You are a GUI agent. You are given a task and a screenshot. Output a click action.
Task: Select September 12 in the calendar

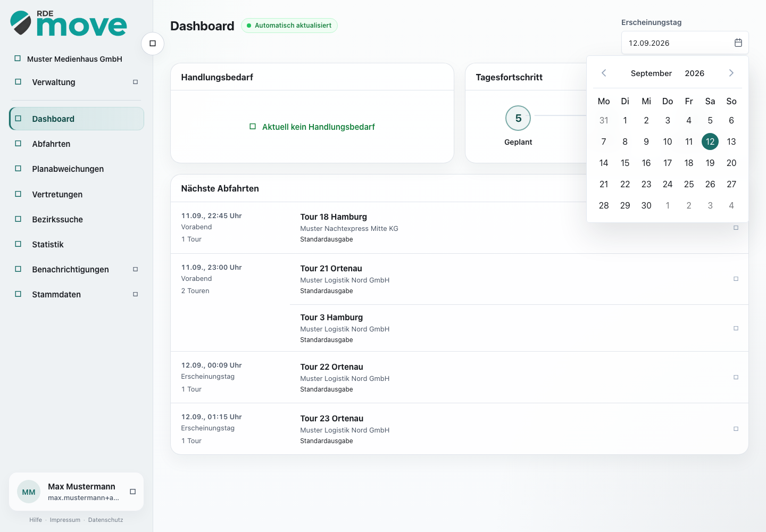point(710,142)
